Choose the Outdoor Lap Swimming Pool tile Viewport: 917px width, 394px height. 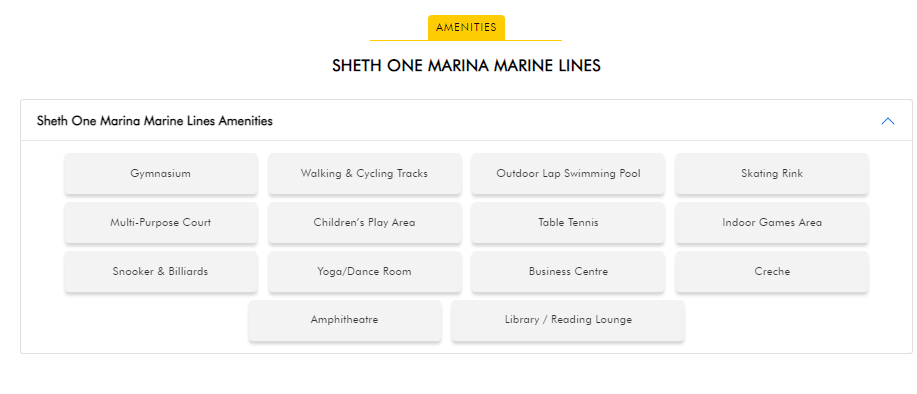568,174
